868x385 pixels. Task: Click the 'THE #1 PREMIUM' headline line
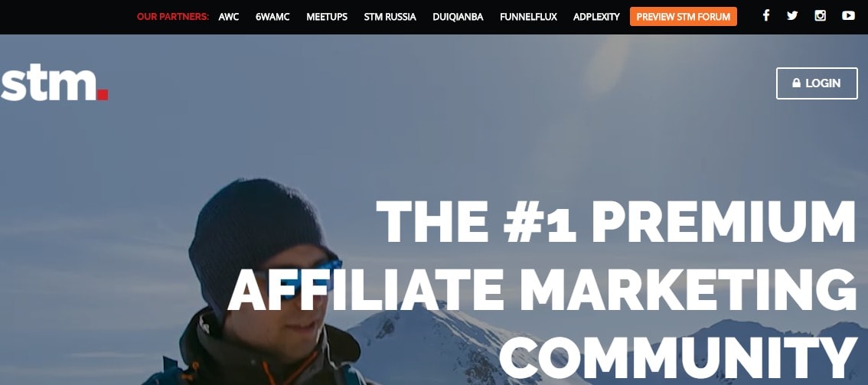[616, 222]
